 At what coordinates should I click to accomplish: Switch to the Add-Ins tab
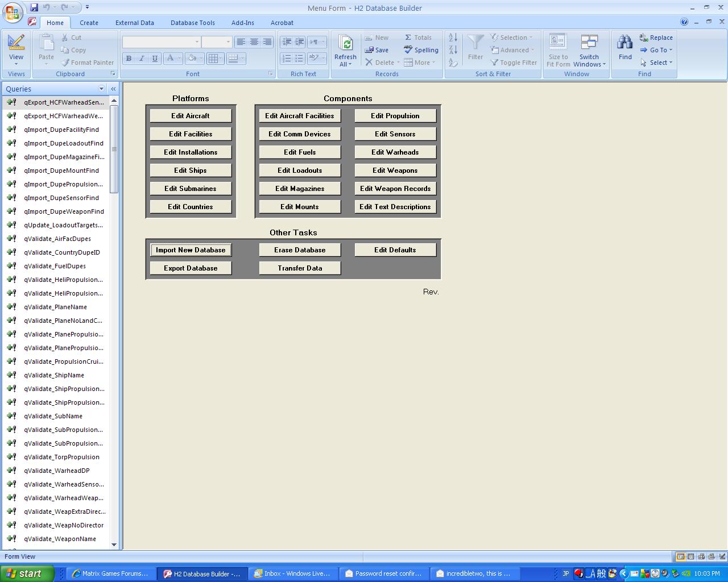coord(243,23)
